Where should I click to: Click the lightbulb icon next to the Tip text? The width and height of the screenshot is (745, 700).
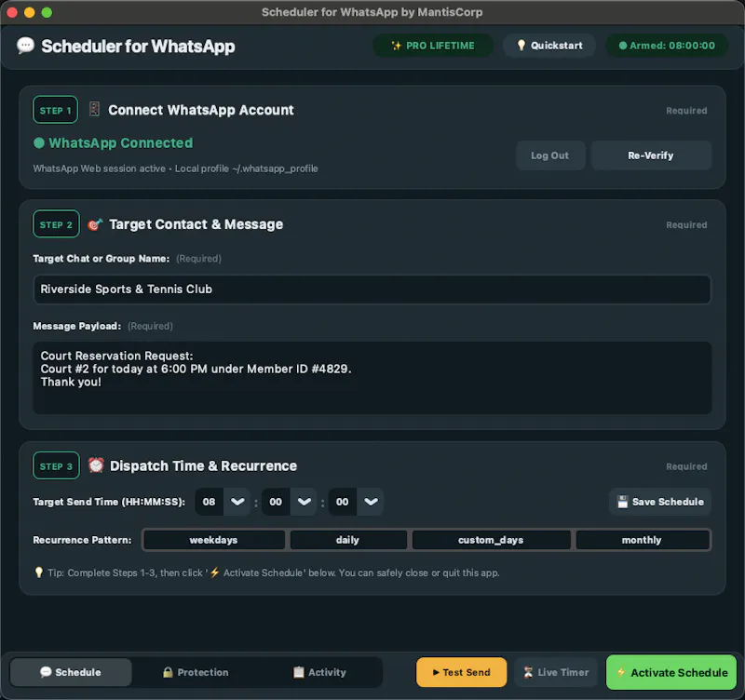tap(39, 572)
